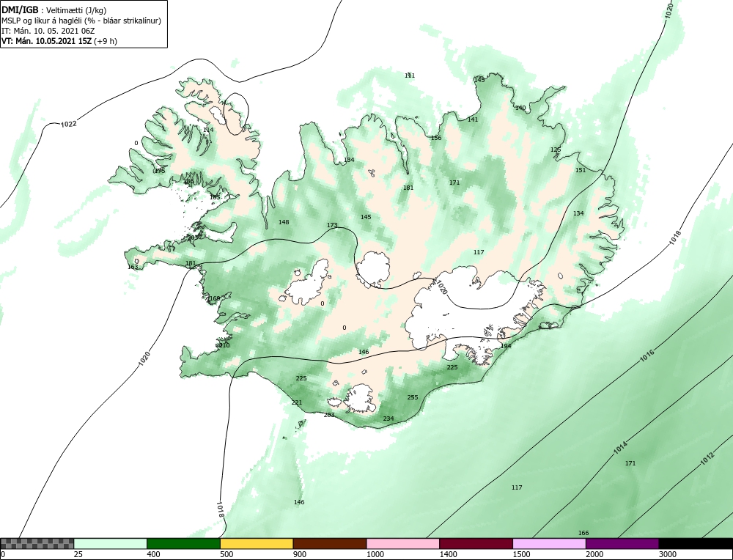
Task: Click the title line 'DMI/IGB : Veltimætti (J/kg)'
Action: click(x=55, y=10)
